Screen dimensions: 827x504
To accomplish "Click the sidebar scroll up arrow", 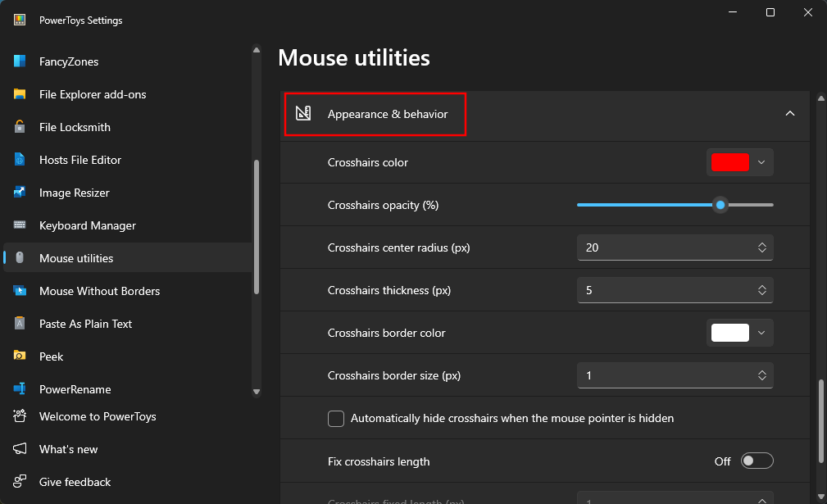I will point(257,50).
